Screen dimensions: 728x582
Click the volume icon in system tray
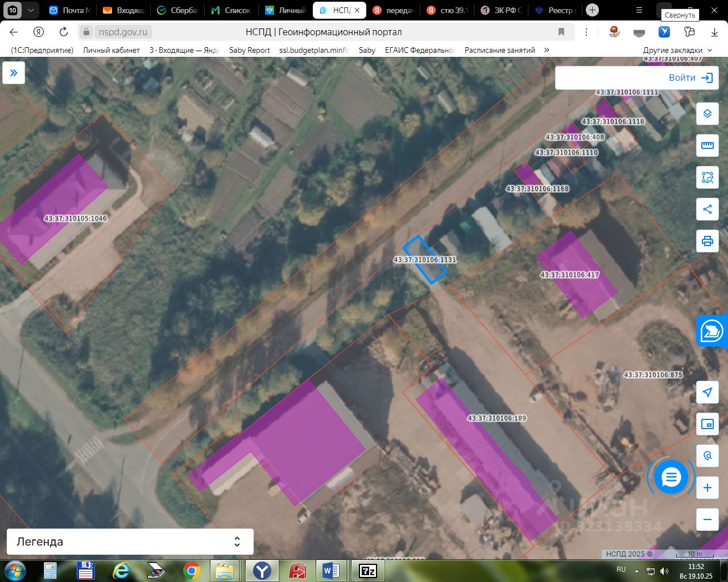click(664, 571)
